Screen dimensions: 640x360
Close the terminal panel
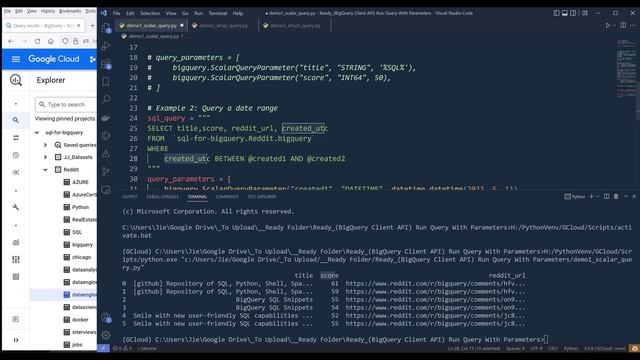point(634,197)
